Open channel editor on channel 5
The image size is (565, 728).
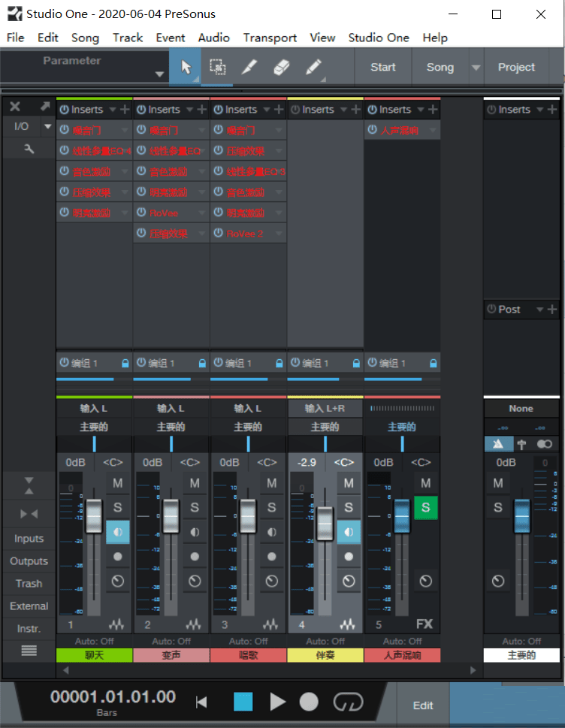(x=426, y=581)
